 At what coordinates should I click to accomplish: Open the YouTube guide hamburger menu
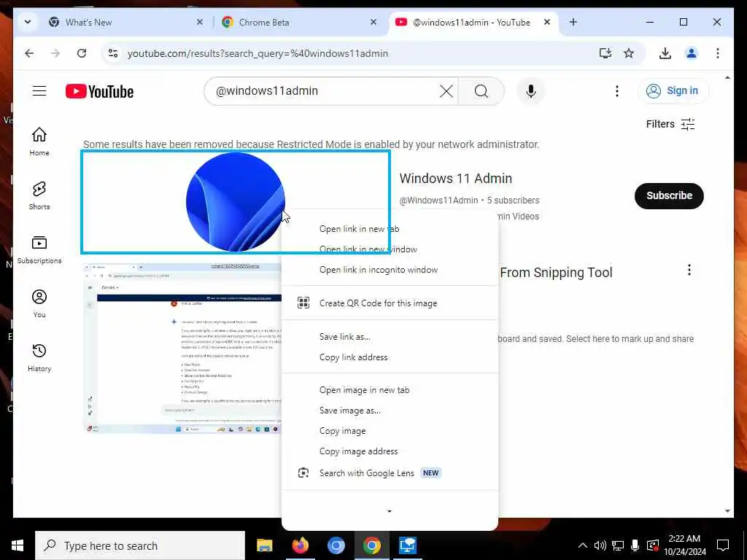(x=39, y=91)
